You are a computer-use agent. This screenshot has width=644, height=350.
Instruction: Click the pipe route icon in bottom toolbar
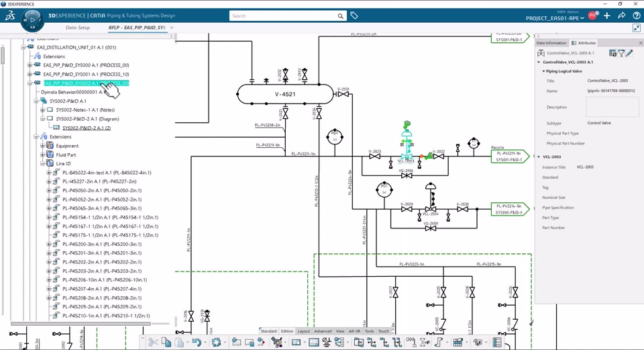(x=438, y=342)
